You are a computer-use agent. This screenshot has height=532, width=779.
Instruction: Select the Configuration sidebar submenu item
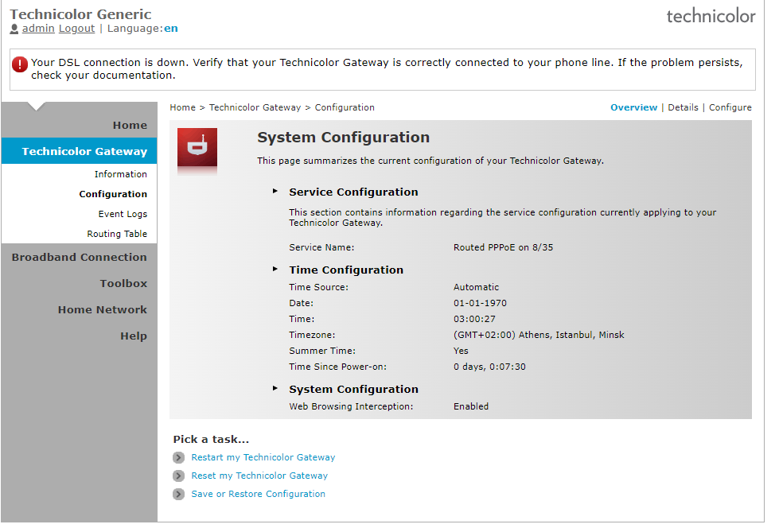pyautogui.click(x=113, y=194)
